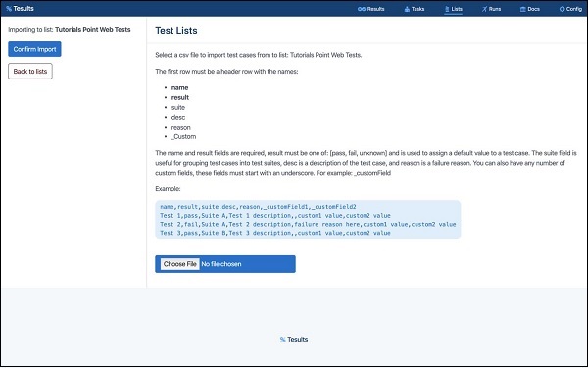588x368 pixels.
Task: Click the 'Test 3,pass,Suite B' example line
Action: 275,233
